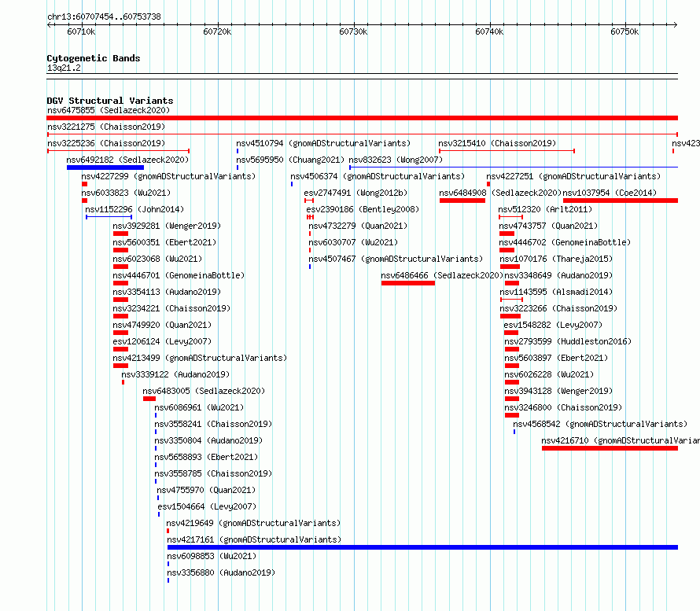The height and width of the screenshot is (611, 700).
Task: Click nsv4755970 (Quan2021) label
Action: point(206,490)
